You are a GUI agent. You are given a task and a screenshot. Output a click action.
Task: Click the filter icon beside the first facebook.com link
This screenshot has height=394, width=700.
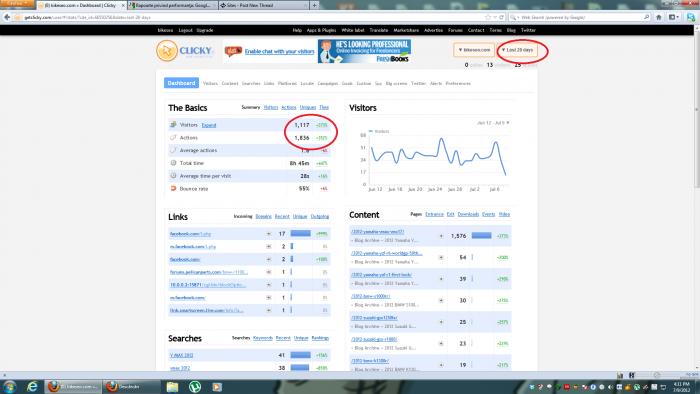(269, 234)
